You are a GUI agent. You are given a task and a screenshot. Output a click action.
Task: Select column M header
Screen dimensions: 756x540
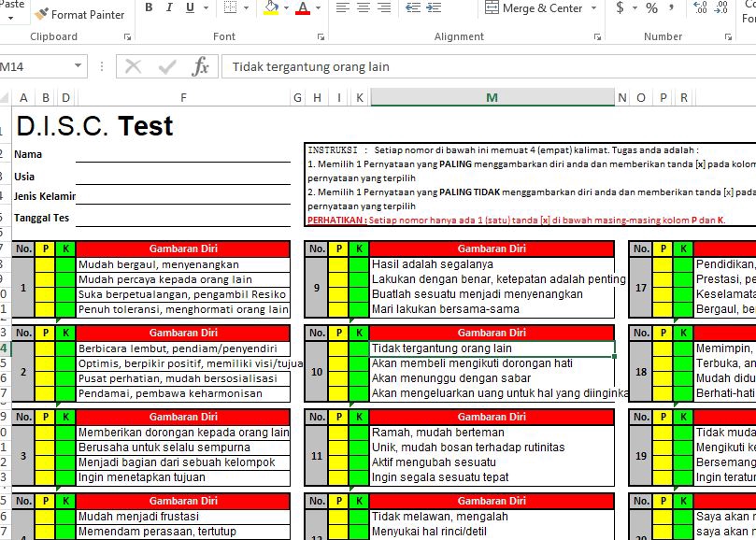[x=492, y=98]
